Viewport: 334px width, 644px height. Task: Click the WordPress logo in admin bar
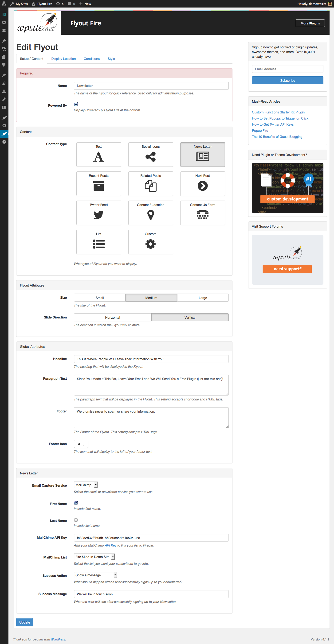coord(4,4)
